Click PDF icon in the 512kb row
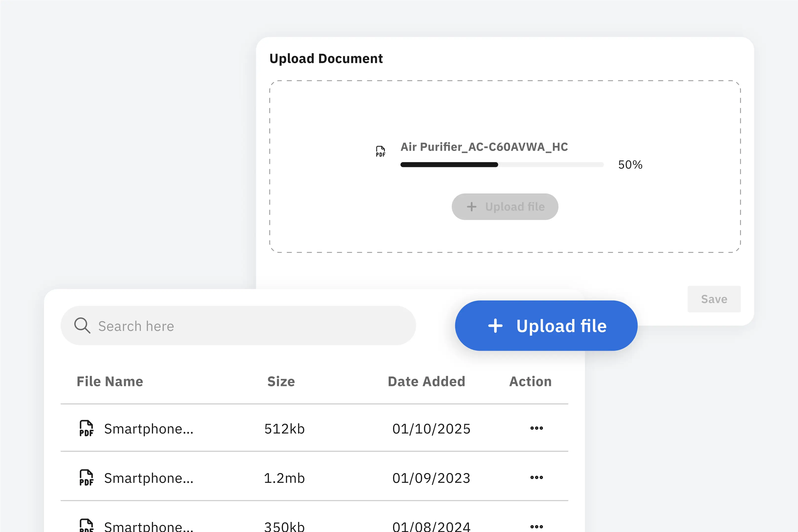 click(x=86, y=428)
